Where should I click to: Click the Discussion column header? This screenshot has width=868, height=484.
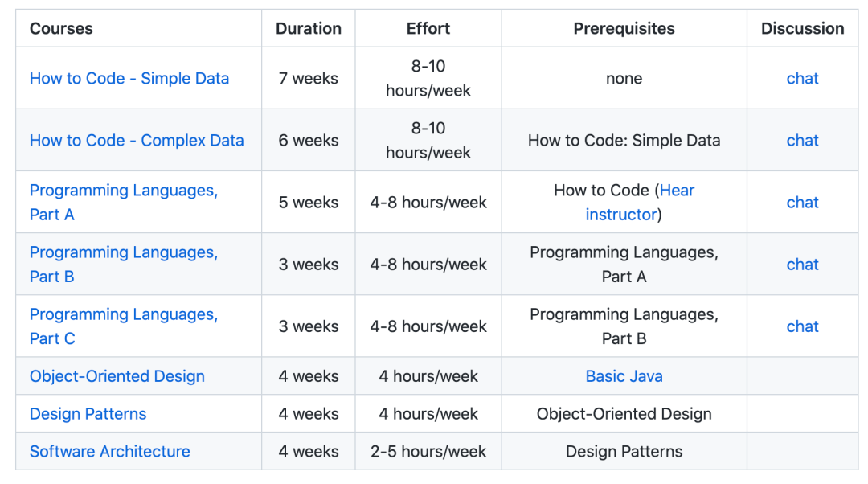coord(802,28)
